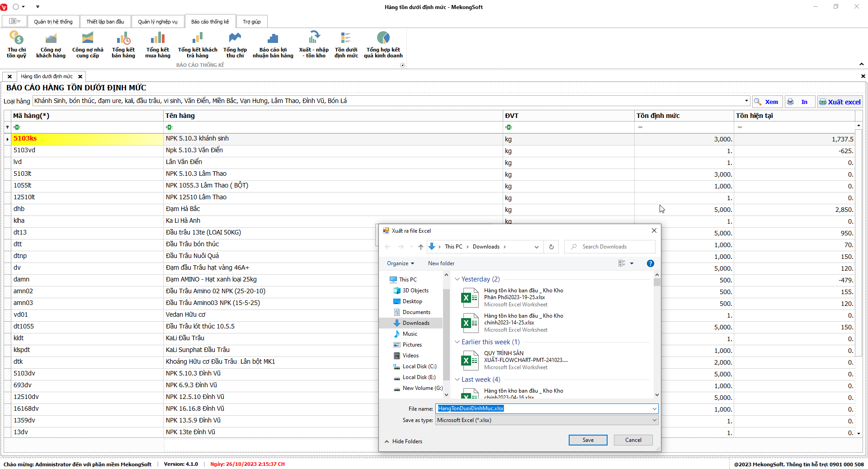Open the Trợ giúp tab
868x469 pixels.
(x=251, y=22)
